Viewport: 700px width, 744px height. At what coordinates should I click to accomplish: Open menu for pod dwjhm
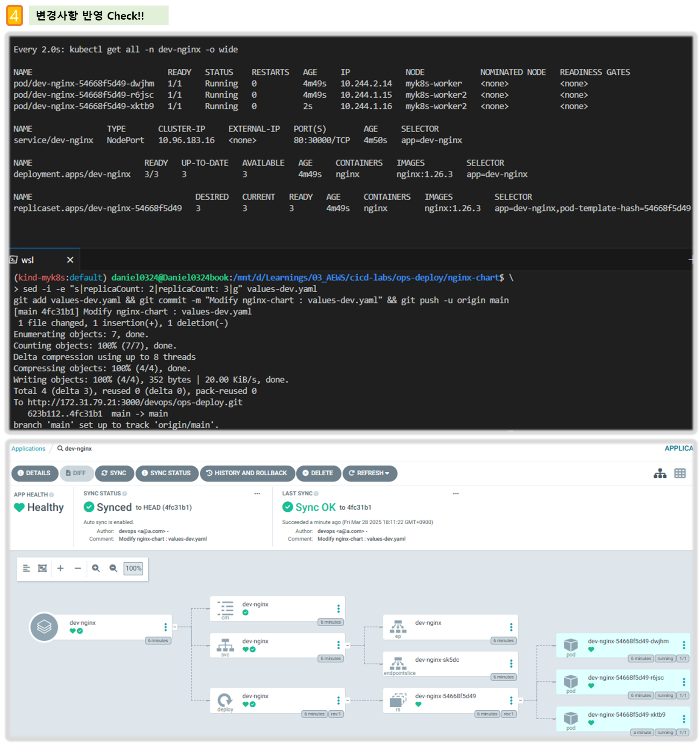pyautogui.click(x=684, y=645)
